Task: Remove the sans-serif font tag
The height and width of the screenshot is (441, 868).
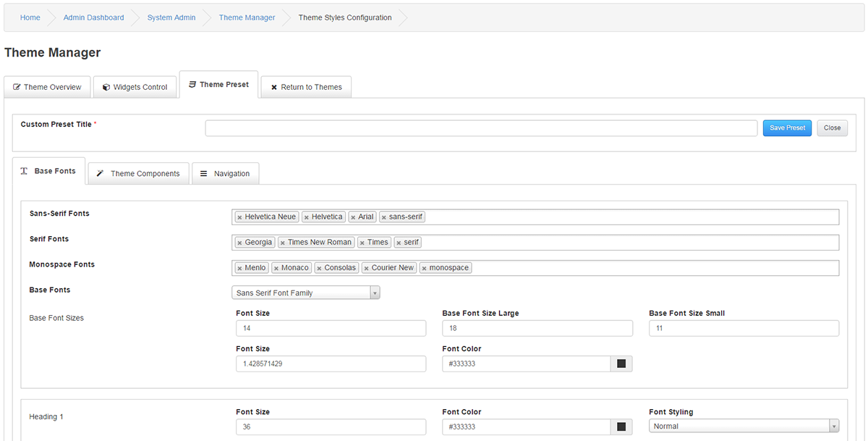Action: coord(384,217)
